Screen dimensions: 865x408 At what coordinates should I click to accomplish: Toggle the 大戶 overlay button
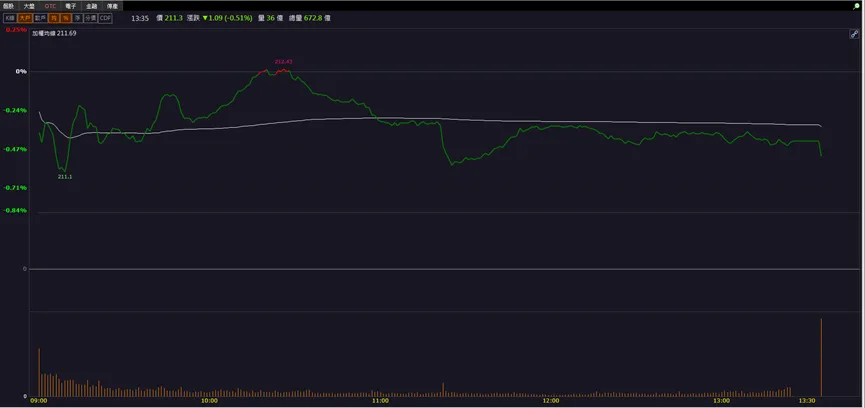click(x=25, y=18)
